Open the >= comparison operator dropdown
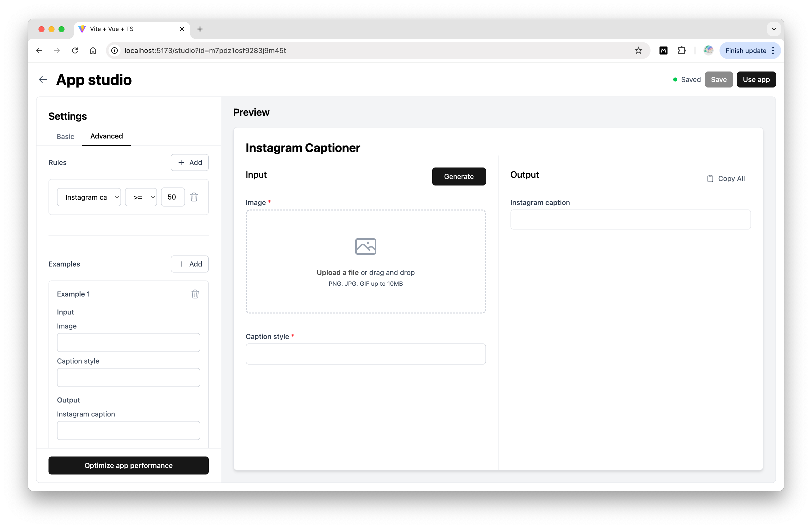 point(141,197)
